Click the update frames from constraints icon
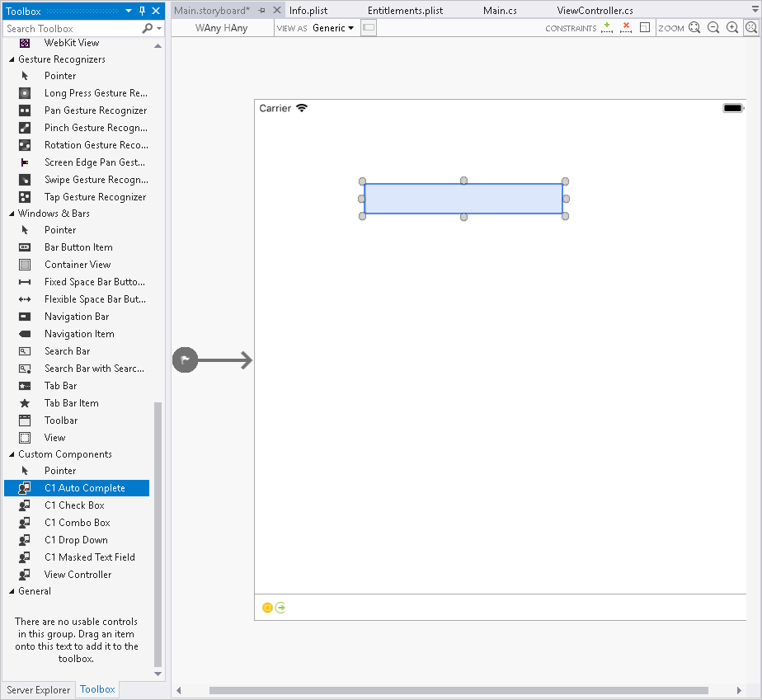 pyautogui.click(x=645, y=28)
